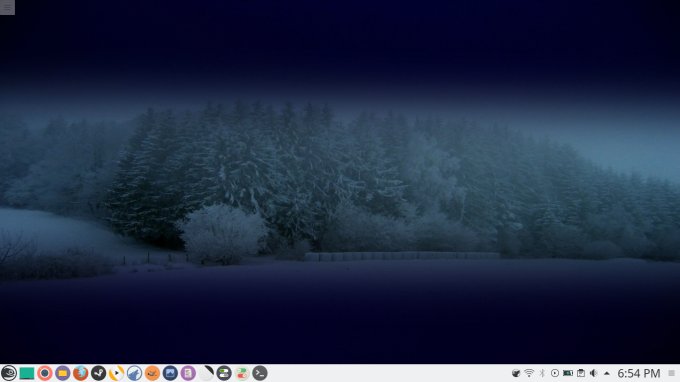
Task: Open the orange round launcher icon
Action: coord(152,373)
